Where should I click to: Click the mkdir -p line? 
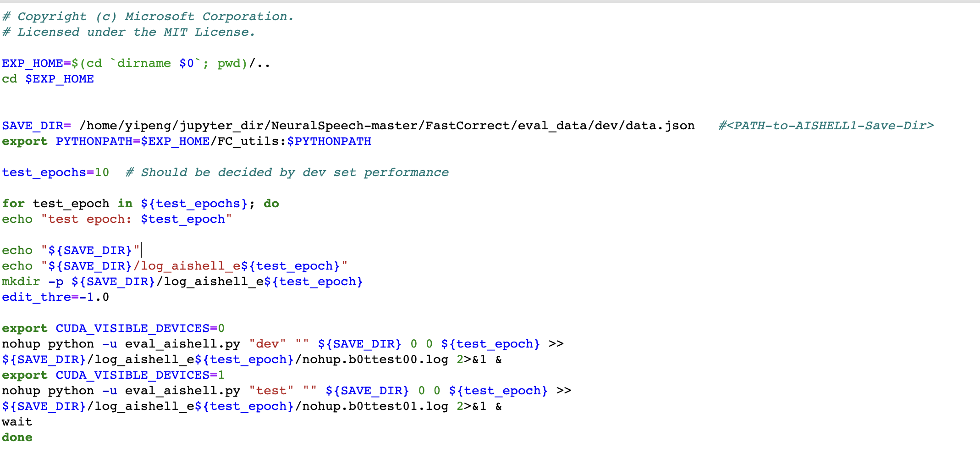coord(182,282)
